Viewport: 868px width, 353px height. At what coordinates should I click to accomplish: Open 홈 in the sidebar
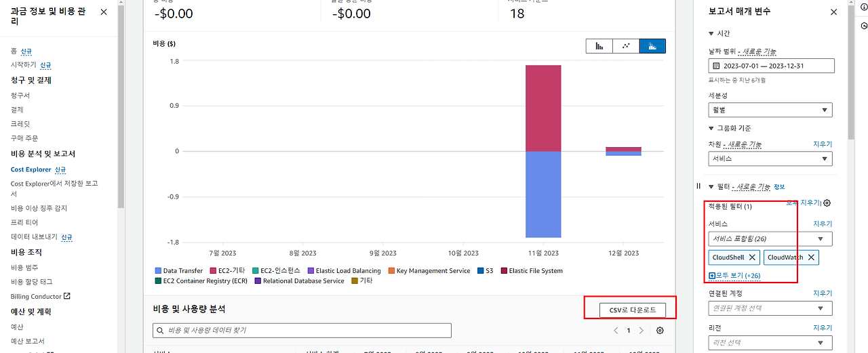(x=14, y=51)
